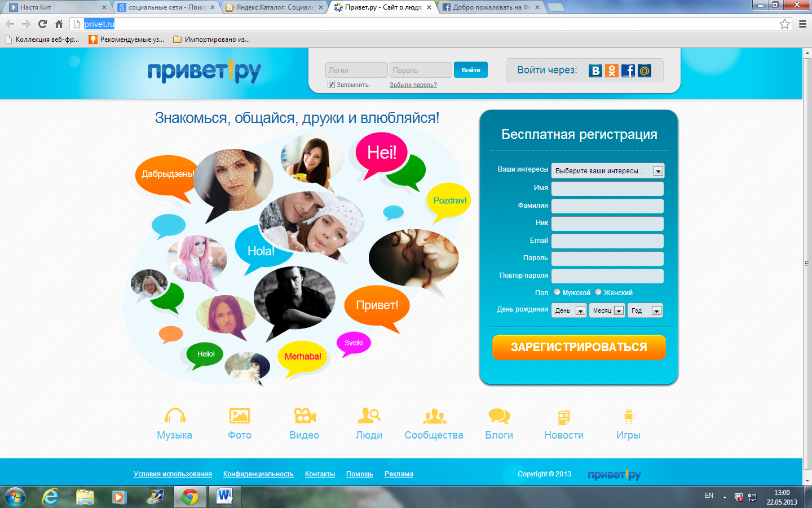The width and height of the screenshot is (812, 508).
Task: Open the Сообщества group section
Action: click(434, 424)
